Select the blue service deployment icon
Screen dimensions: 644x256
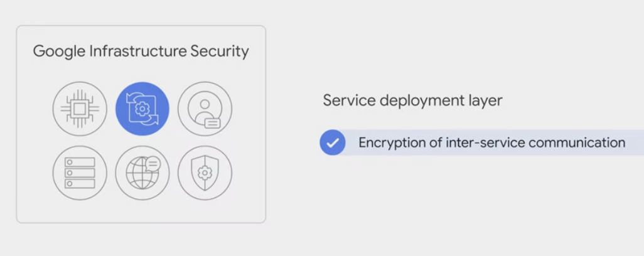[x=142, y=109]
